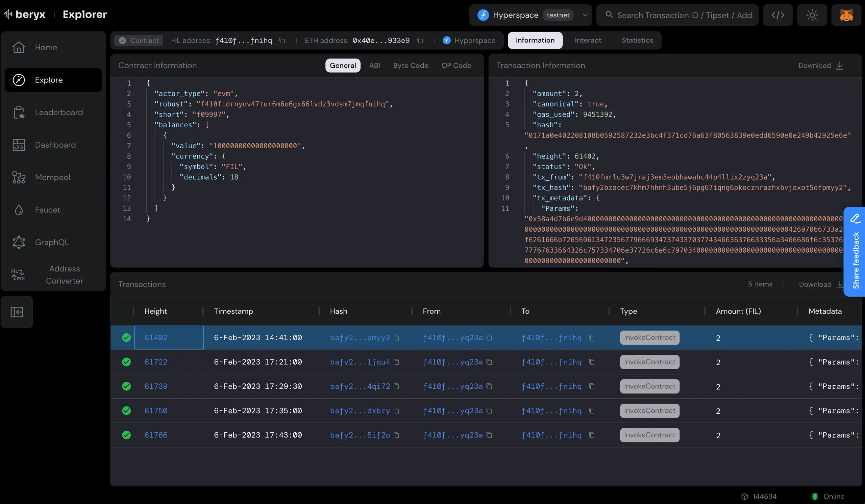Click the MetaMask fox wallet icon

[x=846, y=15]
